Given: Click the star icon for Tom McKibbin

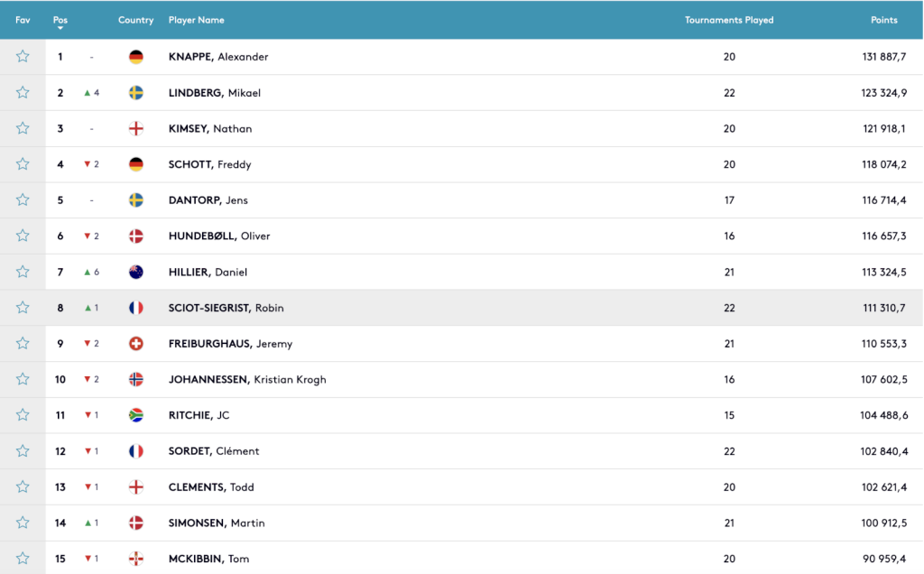Looking at the screenshot, I should tap(23, 559).
